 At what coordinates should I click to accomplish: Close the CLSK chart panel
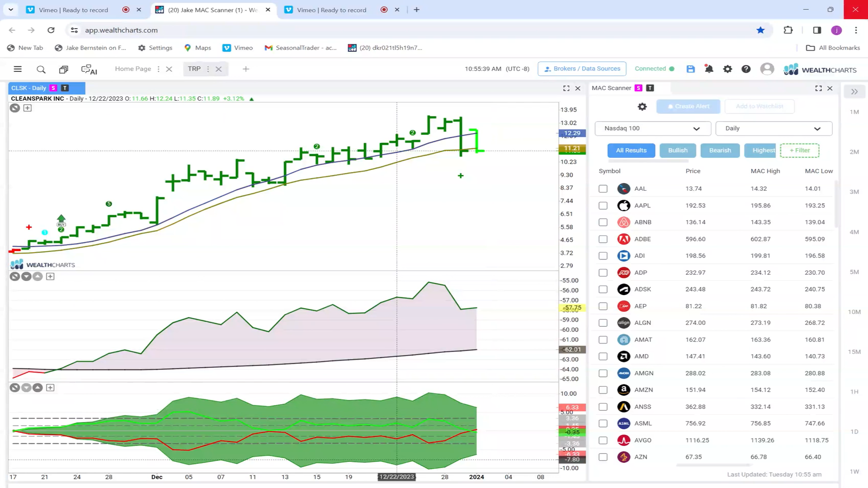pyautogui.click(x=578, y=89)
